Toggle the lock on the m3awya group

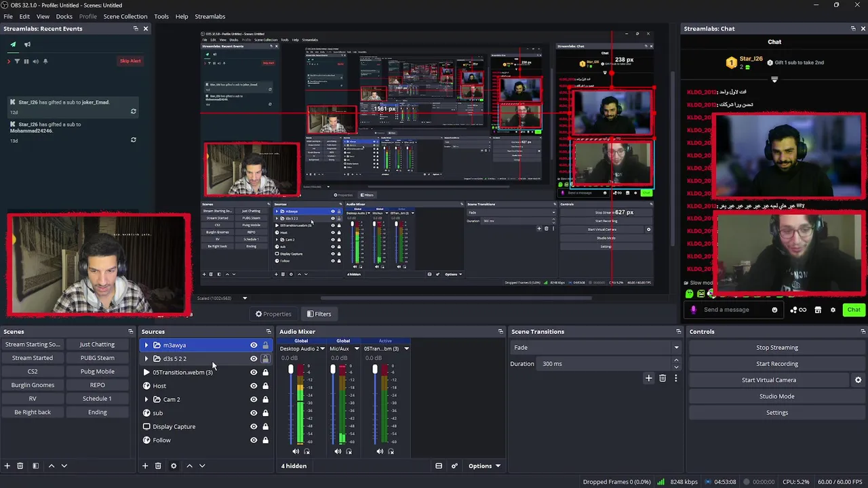click(x=265, y=345)
